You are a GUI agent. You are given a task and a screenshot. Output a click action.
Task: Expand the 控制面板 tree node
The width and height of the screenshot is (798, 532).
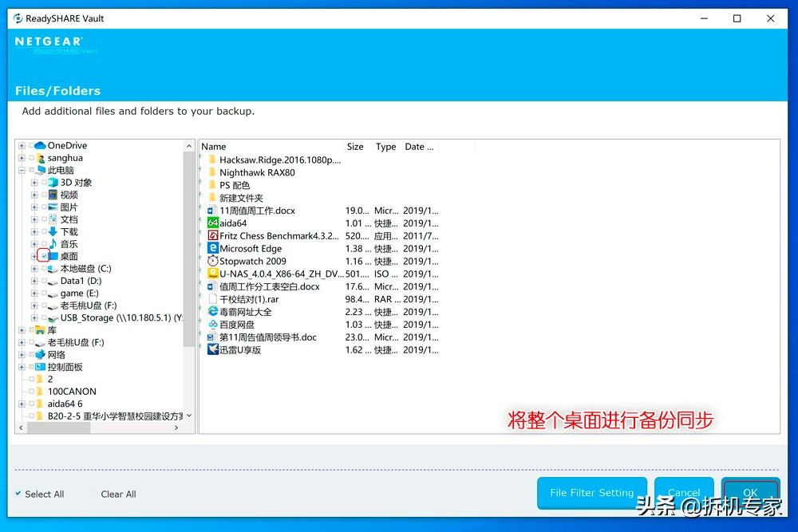click(x=22, y=367)
